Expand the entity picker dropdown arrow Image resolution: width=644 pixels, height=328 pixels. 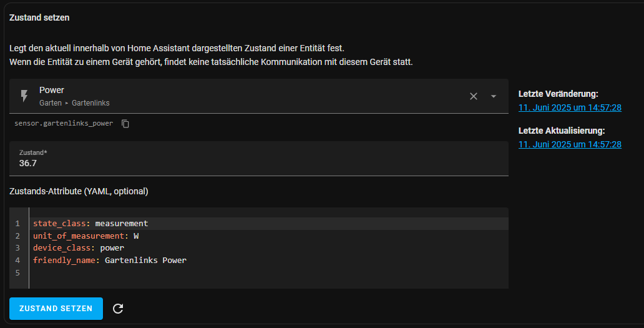[x=494, y=96]
